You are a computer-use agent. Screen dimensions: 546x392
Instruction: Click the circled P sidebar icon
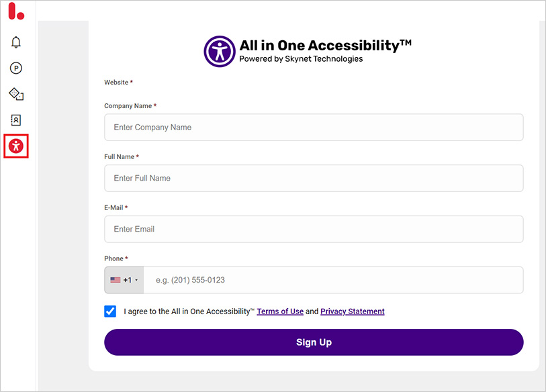click(x=15, y=68)
